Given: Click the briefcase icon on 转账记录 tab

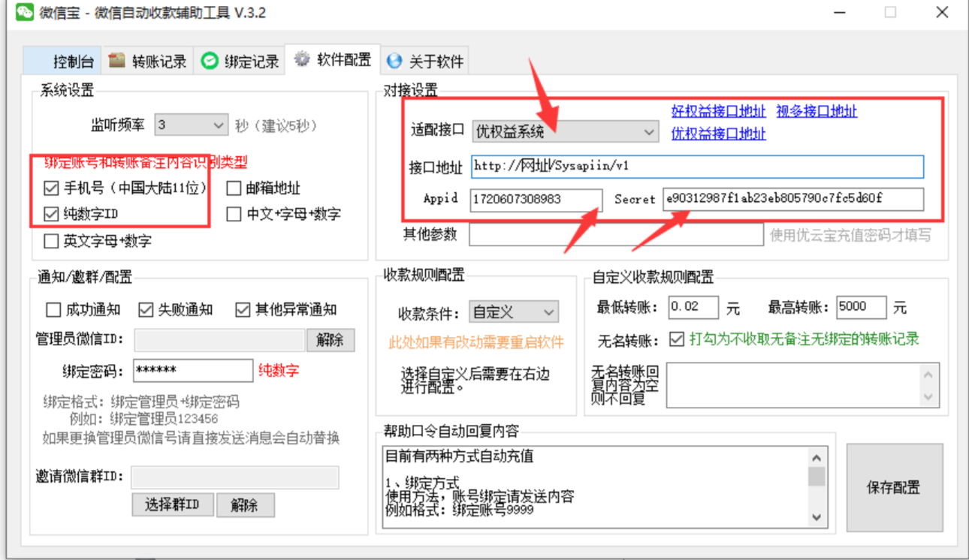Looking at the screenshot, I should 116,61.
